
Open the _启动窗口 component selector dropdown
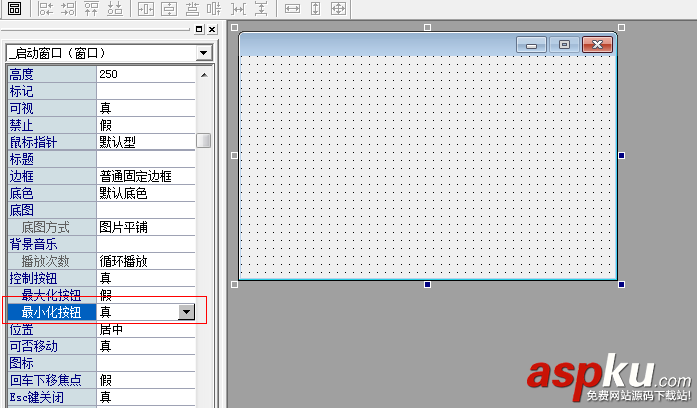tap(203, 53)
